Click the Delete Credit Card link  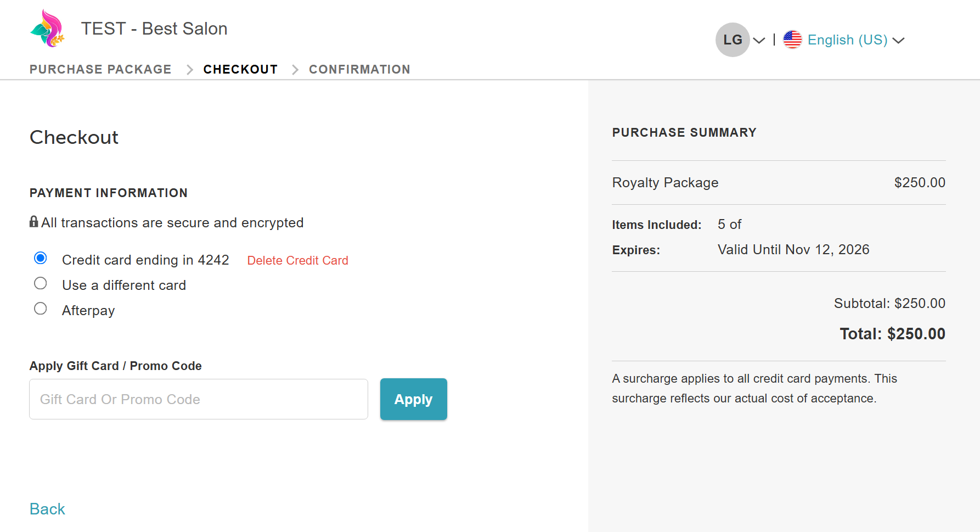click(x=297, y=260)
